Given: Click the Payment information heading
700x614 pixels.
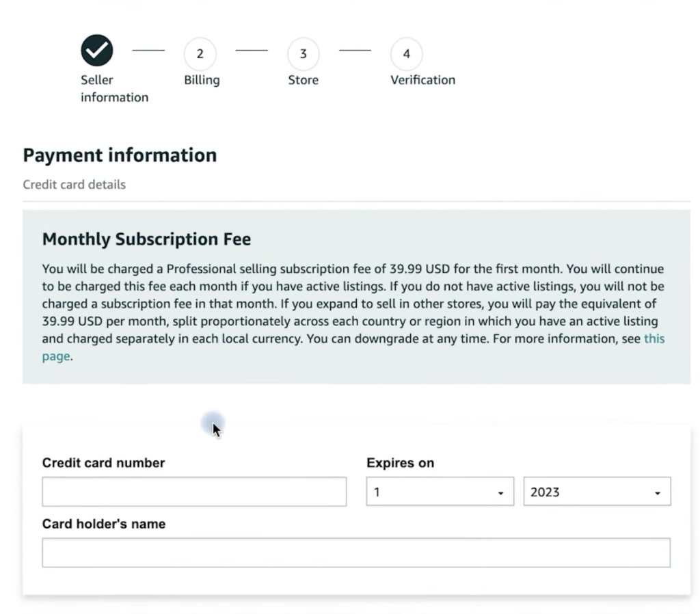Looking at the screenshot, I should click(120, 155).
